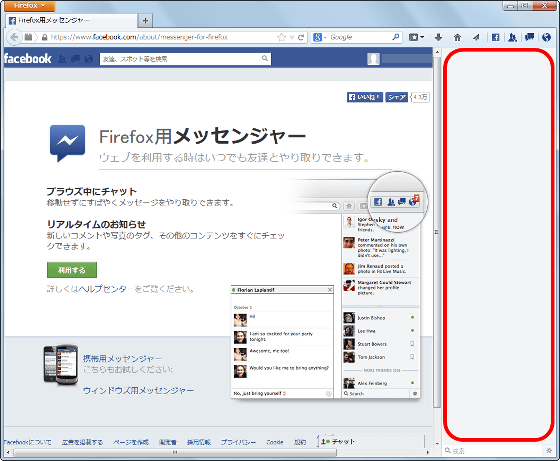This screenshot has width=560, height=461.
Task: Open the URL history dropdown arrow
Action: coord(292,37)
